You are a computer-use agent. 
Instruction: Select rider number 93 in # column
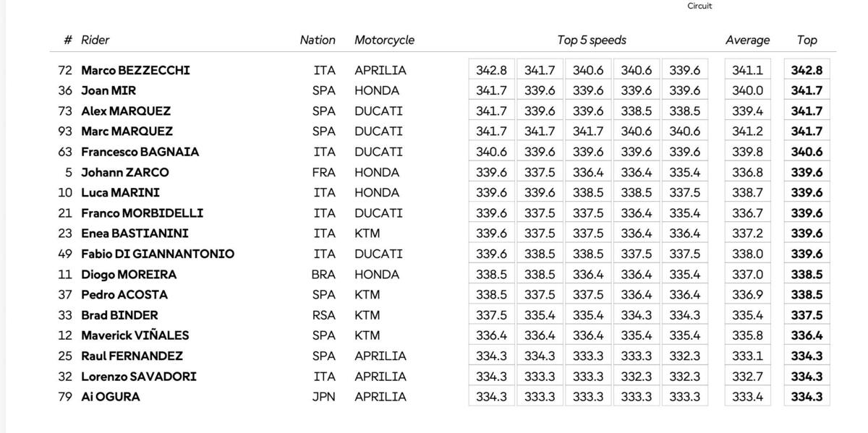pyautogui.click(x=65, y=132)
